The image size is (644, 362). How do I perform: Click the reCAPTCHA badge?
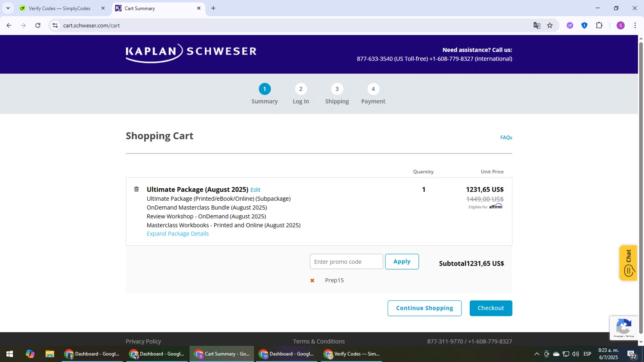[623, 328]
